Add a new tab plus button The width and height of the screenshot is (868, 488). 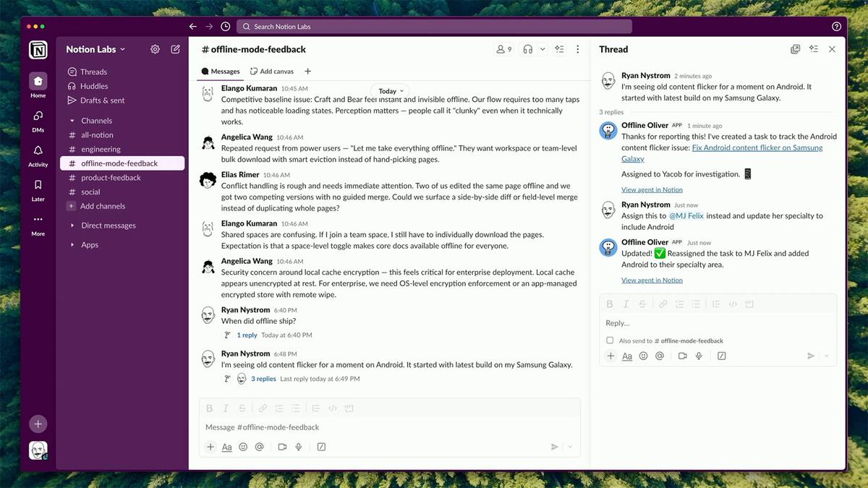(307, 71)
